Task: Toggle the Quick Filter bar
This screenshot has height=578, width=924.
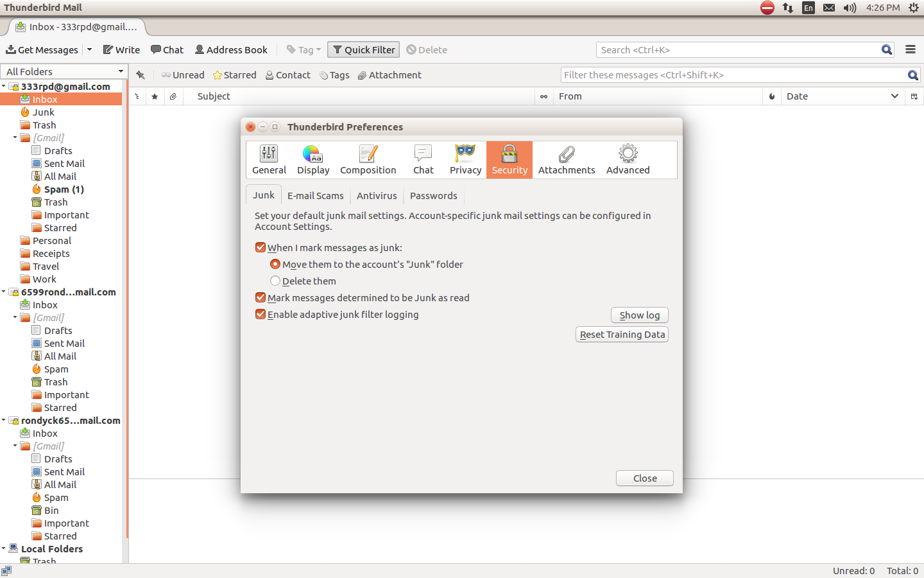Action: click(x=364, y=50)
